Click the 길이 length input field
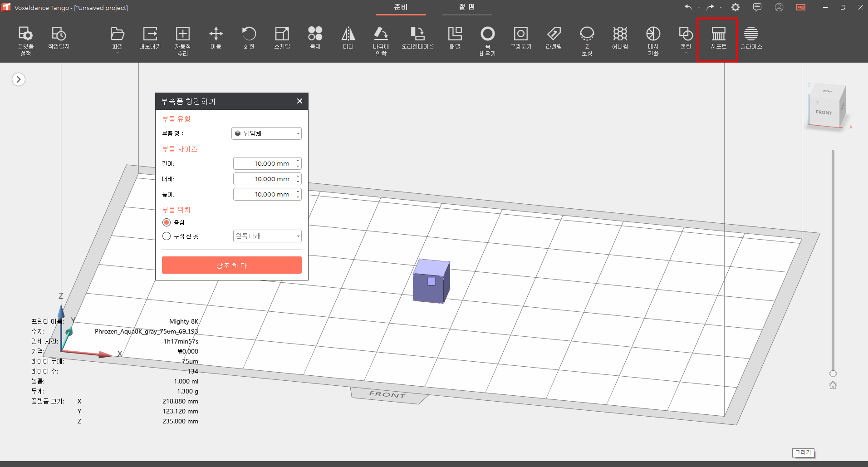 pos(265,163)
